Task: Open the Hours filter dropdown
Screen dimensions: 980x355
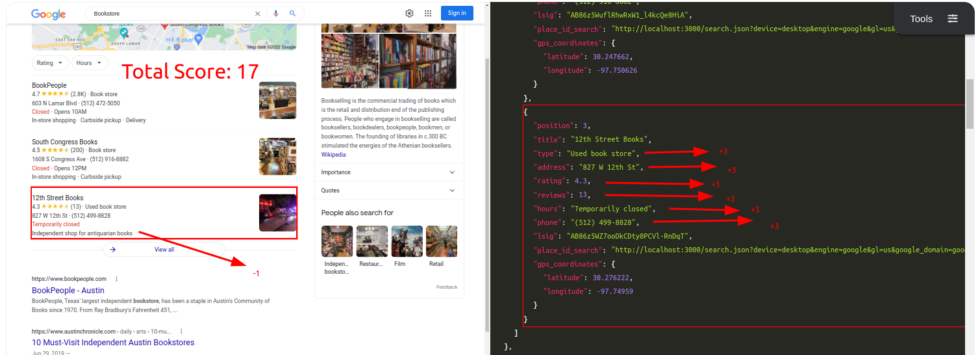Action: point(90,63)
